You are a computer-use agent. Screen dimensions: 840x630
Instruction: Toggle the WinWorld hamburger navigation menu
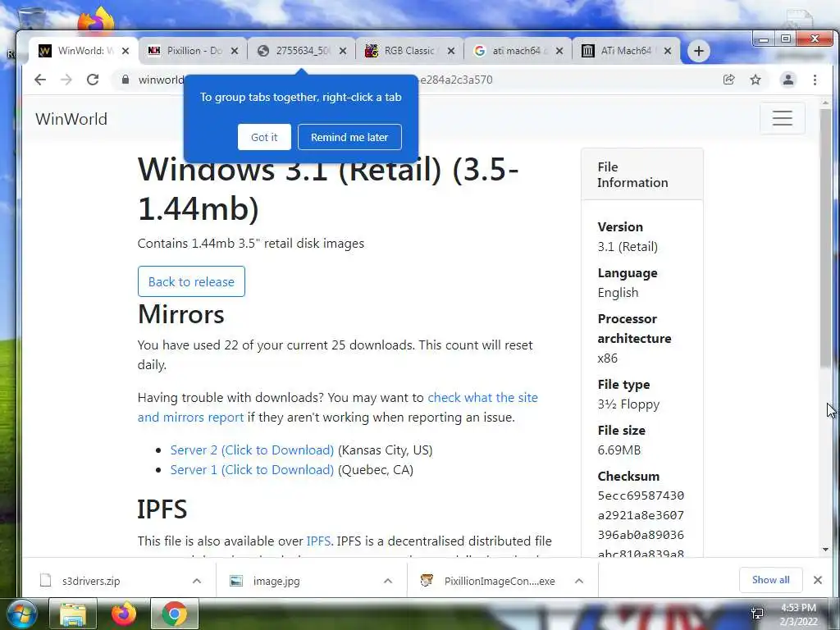(782, 118)
